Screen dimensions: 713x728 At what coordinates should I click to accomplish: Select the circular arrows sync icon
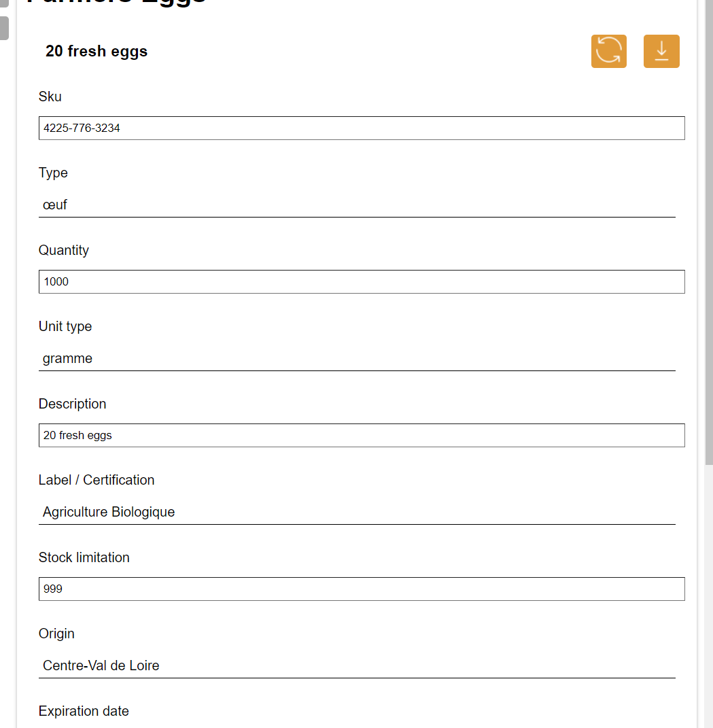[x=608, y=51]
